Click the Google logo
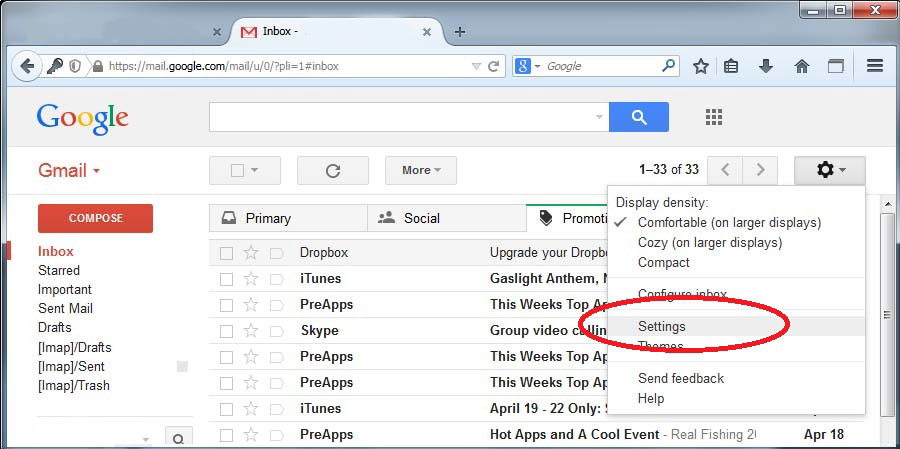Viewport: 900px width, 449px height. [83, 119]
